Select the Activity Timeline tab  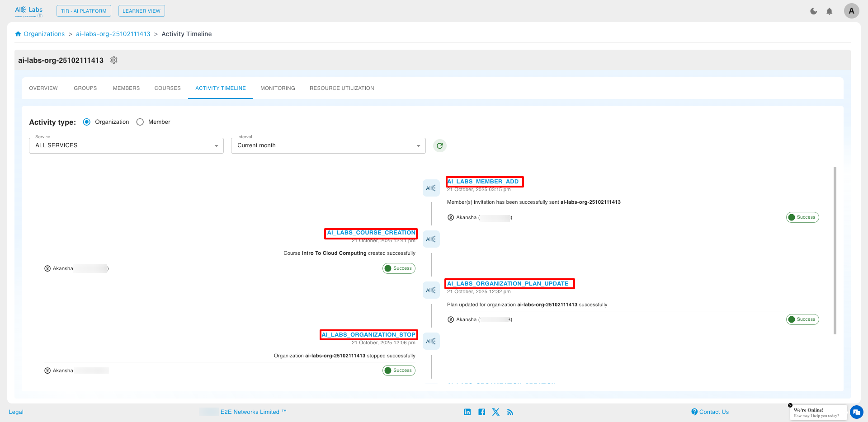click(221, 88)
